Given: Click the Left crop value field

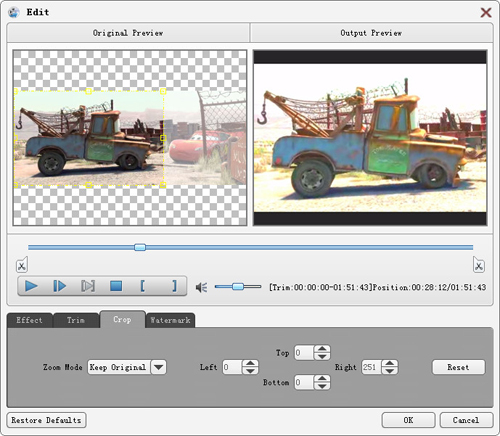Looking at the screenshot, I should 232,367.
